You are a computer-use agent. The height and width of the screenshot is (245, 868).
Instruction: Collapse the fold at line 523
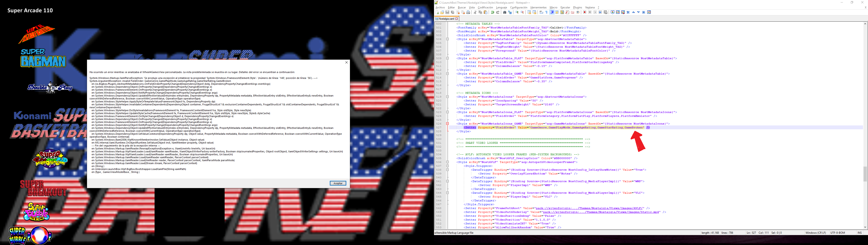pos(448,112)
